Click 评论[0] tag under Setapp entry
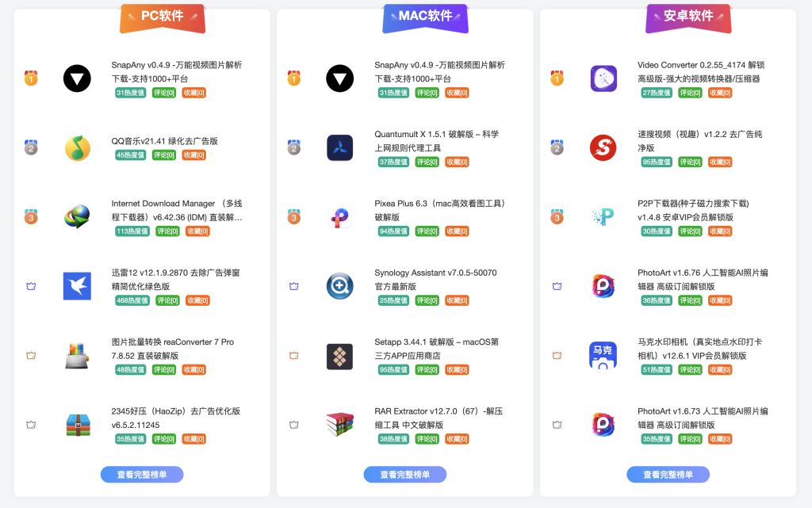The image size is (812, 508). (427, 370)
